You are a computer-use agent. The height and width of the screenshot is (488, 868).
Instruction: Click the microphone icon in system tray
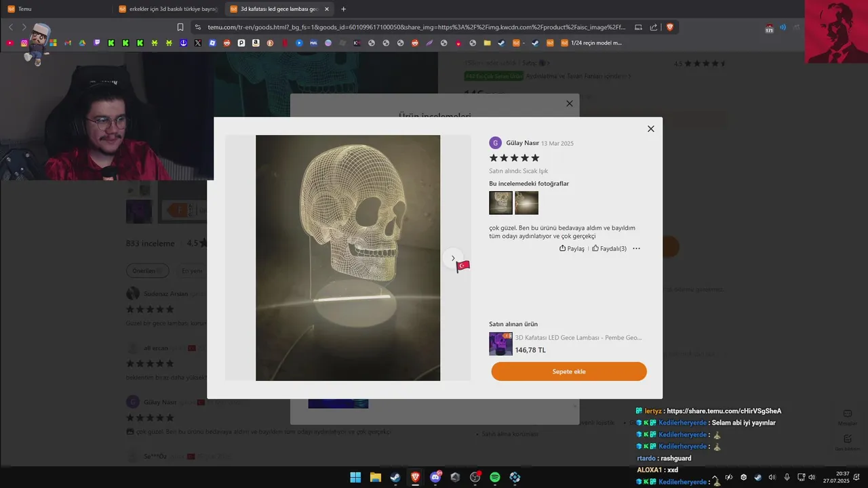pyautogui.click(x=787, y=477)
